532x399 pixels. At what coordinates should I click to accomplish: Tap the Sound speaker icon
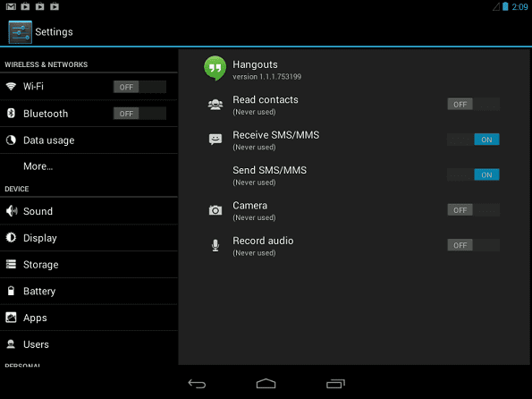click(12, 211)
